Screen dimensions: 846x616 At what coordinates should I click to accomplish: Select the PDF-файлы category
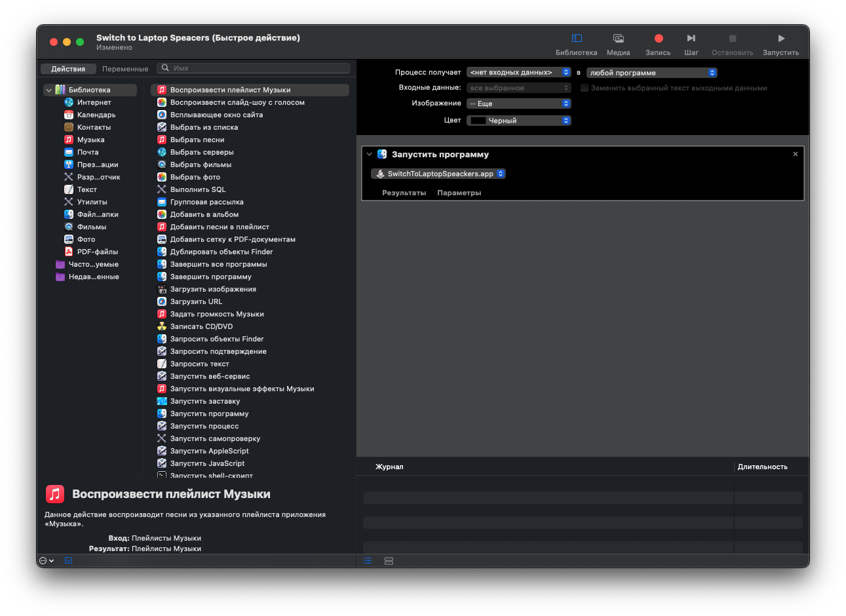click(x=97, y=252)
